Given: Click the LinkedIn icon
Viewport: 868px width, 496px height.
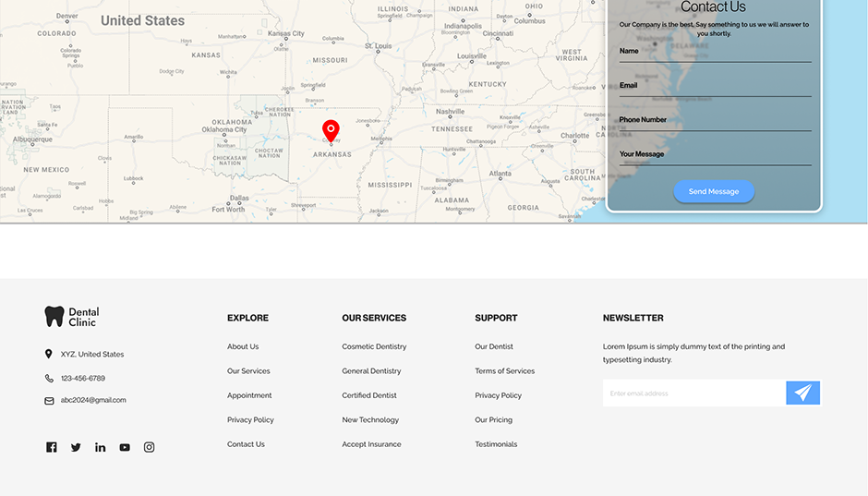Looking at the screenshot, I should tap(100, 447).
